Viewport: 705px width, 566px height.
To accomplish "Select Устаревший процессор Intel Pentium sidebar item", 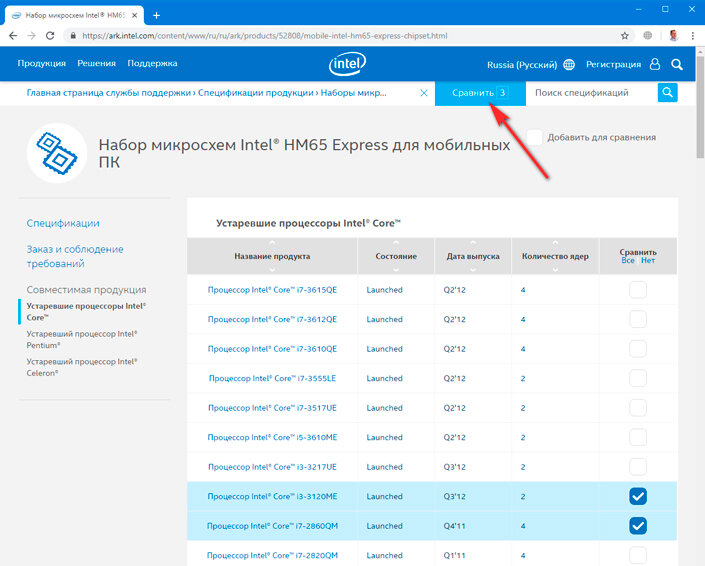I will pyautogui.click(x=81, y=339).
